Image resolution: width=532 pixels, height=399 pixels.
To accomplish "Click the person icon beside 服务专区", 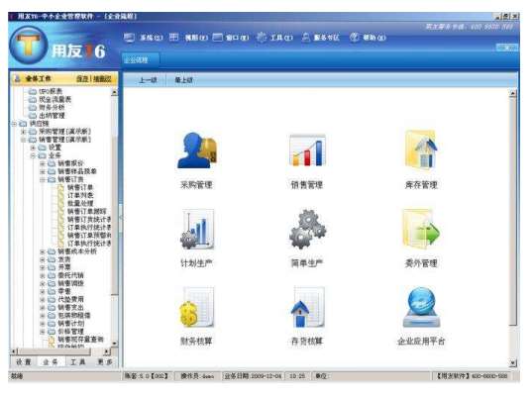I will pos(305,37).
